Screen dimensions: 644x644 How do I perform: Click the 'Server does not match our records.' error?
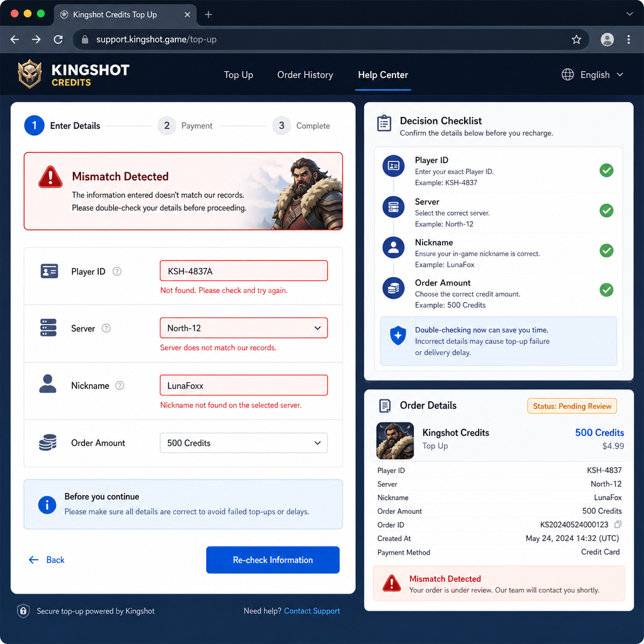218,347
